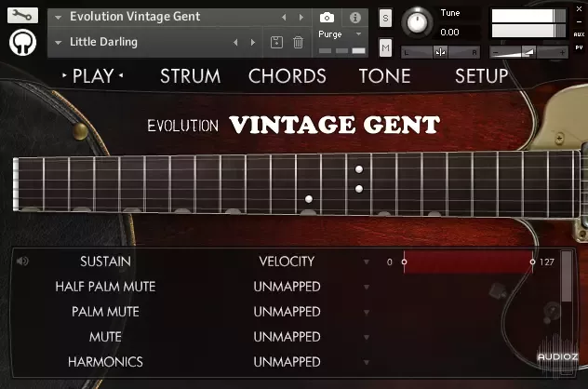Click the Tune value 0.00 field
The image size is (588, 389).
click(x=450, y=33)
